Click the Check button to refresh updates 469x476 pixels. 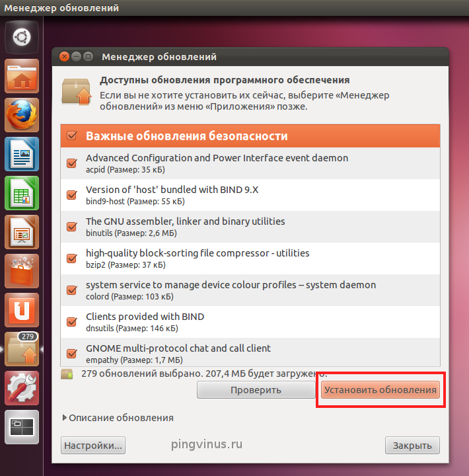(x=256, y=390)
